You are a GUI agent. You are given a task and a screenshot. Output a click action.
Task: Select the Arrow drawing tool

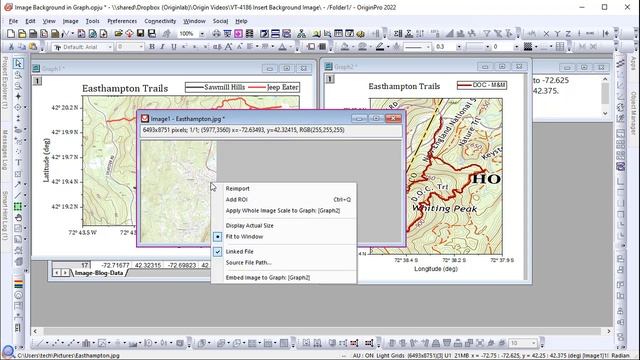pyautogui.click(x=18, y=184)
